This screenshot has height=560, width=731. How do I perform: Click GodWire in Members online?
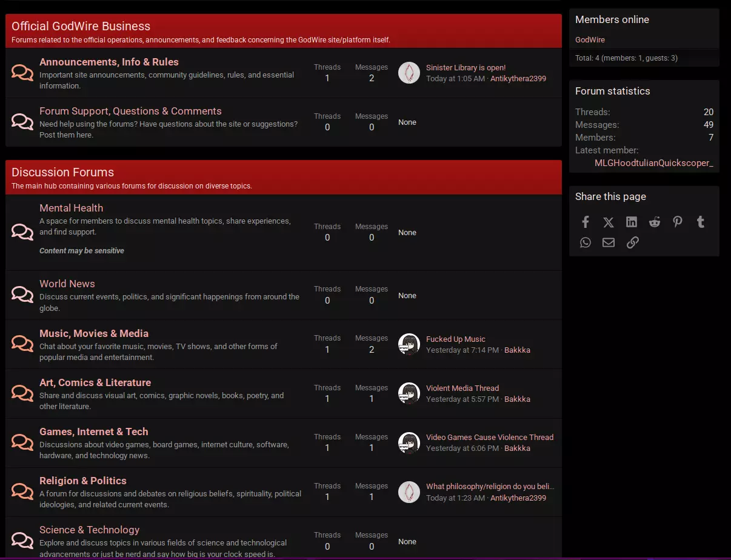tap(590, 40)
